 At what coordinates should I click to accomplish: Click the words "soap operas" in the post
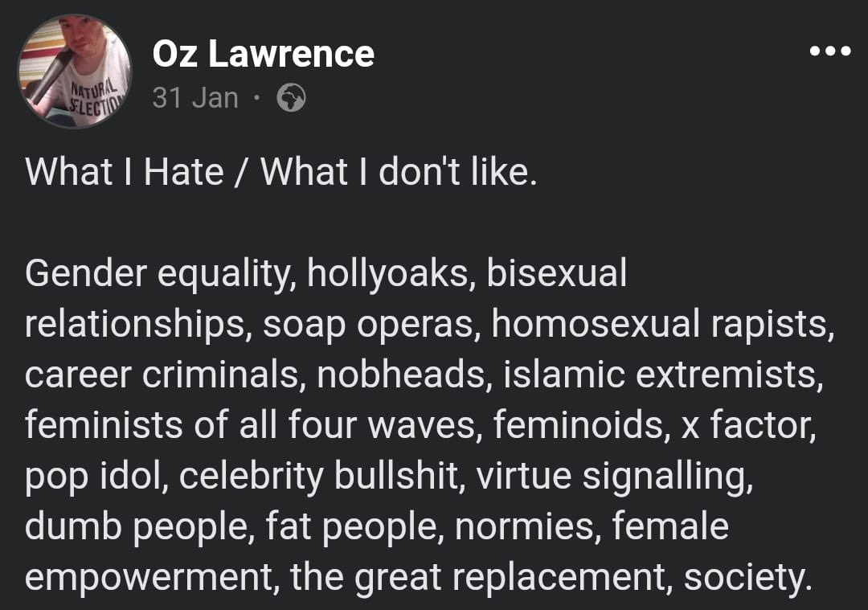369,324
